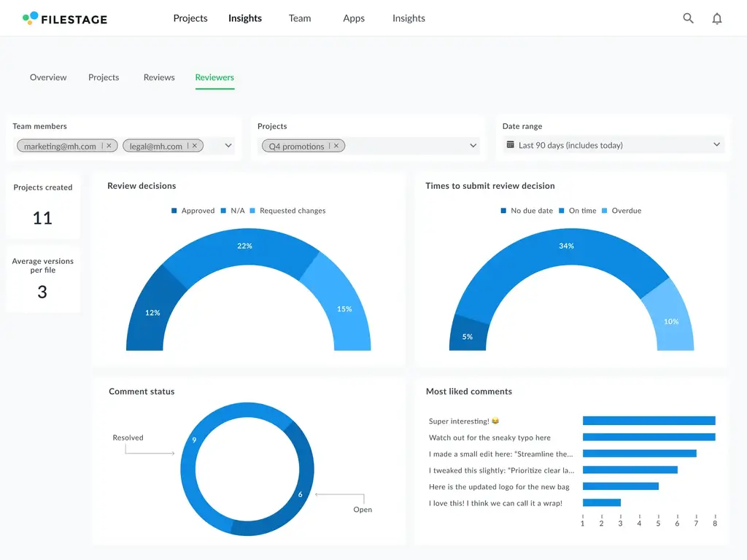Click Average versions per file value 3
Image resolution: width=747 pixels, height=560 pixels.
click(42, 292)
